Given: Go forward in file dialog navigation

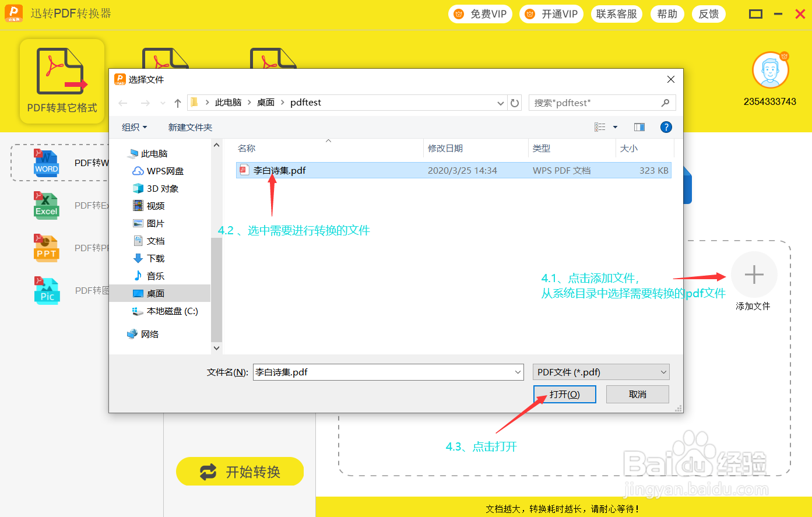Looking at the screenshot, I should (145, 103).
